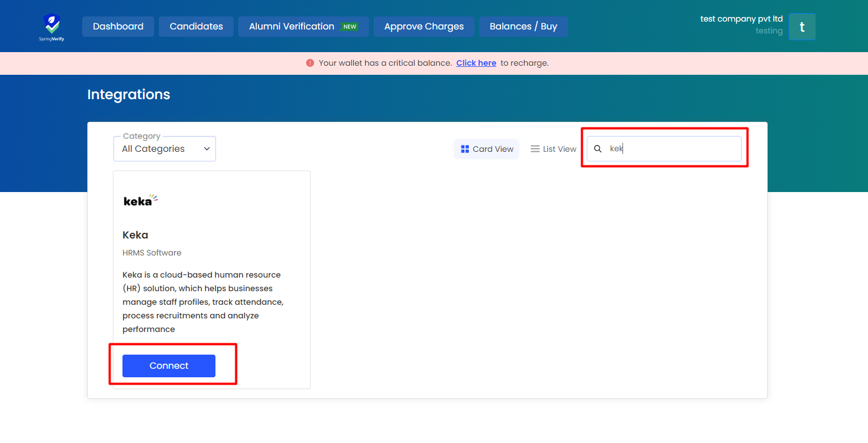The width and height of the screenshot is (868, 443).
Task: Click the Keka integration title
Action: click(x=136, y=235)
